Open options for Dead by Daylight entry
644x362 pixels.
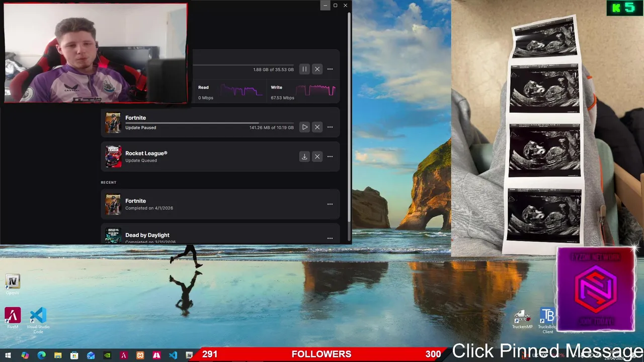(x=330, y=238)
